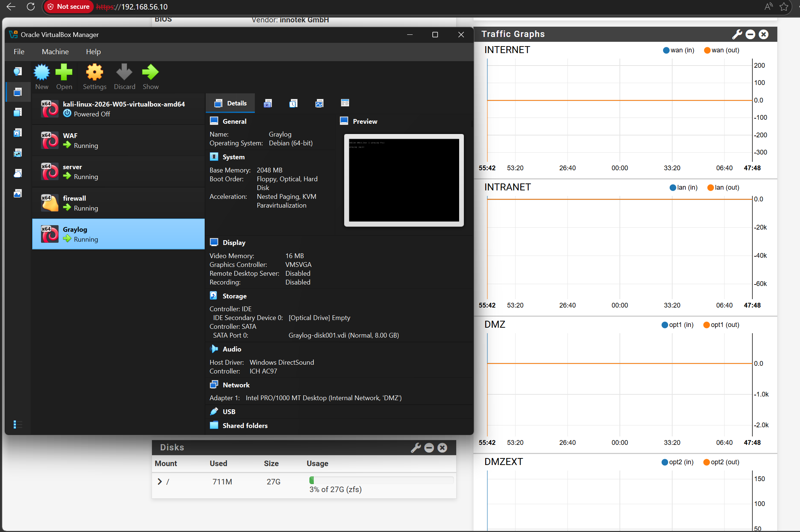Click the Graylog preview thumbnail
This screenshot has width=800, height=532.
(x=404, y=180)
